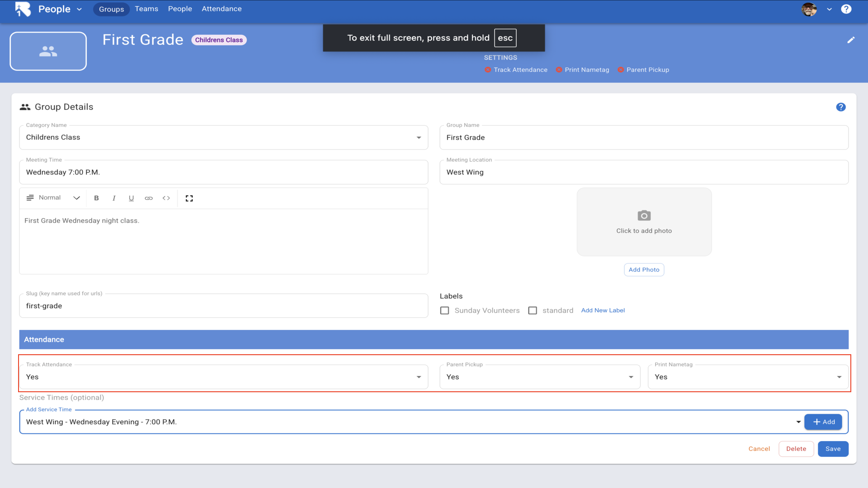Image resolution: width=868 pixels, height=488 pixels.
Task: Open Group Details help icon
Action: point(840,107)
